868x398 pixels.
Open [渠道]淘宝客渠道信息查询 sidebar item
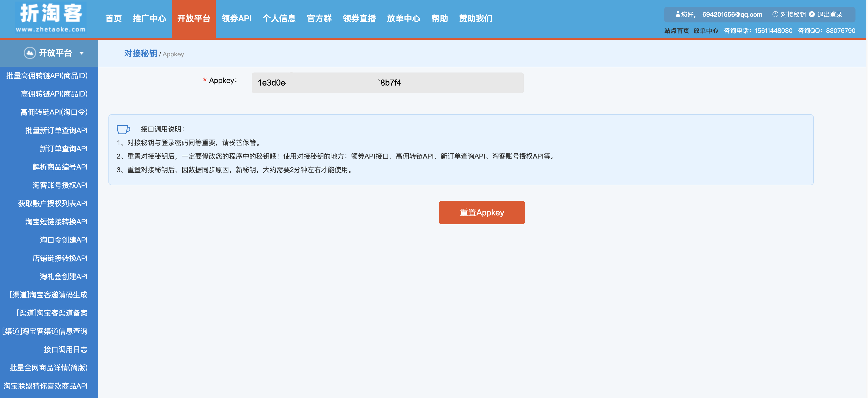pyautogui.click(x=45, y=331)
